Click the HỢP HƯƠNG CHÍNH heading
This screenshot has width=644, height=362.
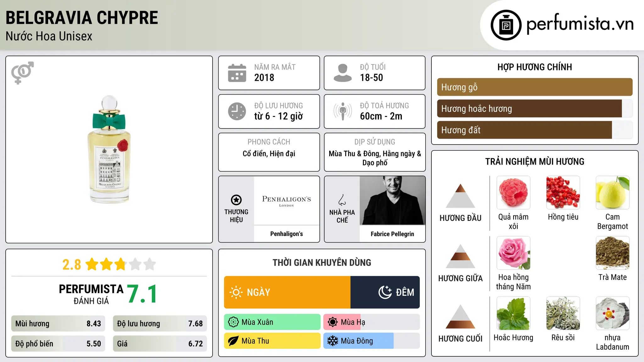point(535,67)
